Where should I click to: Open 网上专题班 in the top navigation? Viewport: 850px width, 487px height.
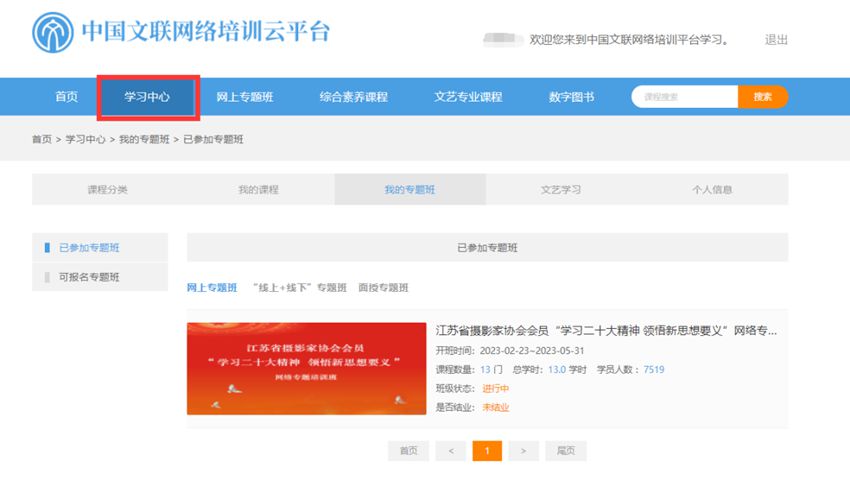244,97
